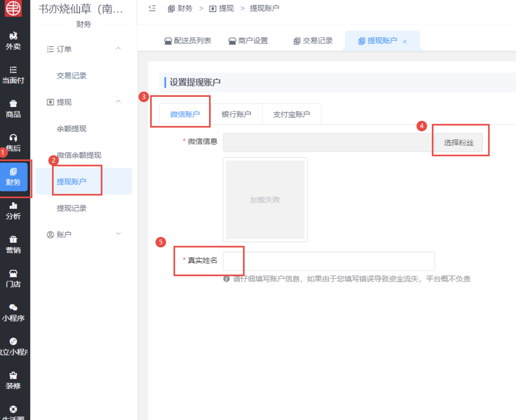
Task: Select the 财务 sidebar item
Action: pos(13,177)
